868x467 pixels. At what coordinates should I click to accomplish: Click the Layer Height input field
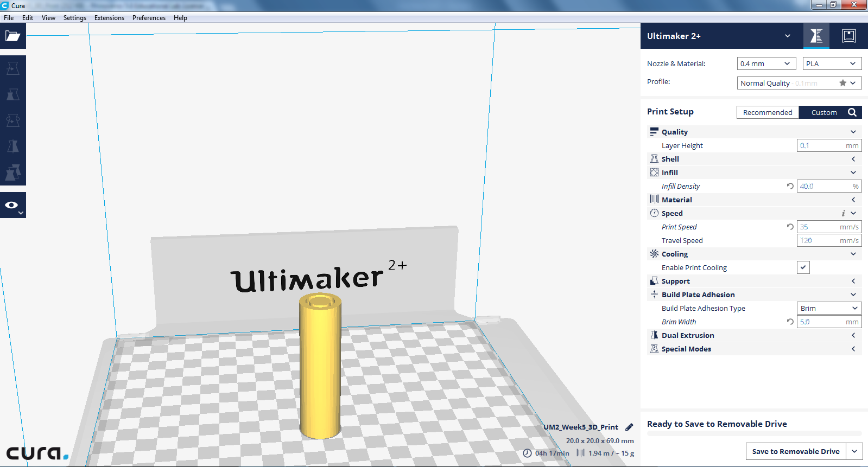tap(829, 145)
